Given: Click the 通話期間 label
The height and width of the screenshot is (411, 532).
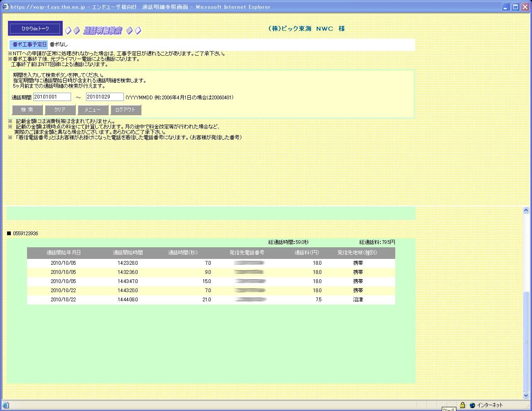Looking at the screenshot, I should coord(22,98).
